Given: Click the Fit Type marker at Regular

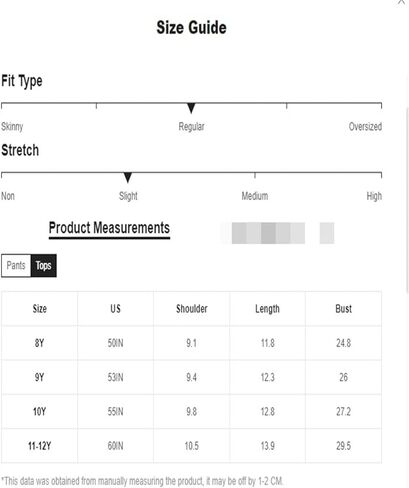Looking at the screenshot, I should pos(191,108).
